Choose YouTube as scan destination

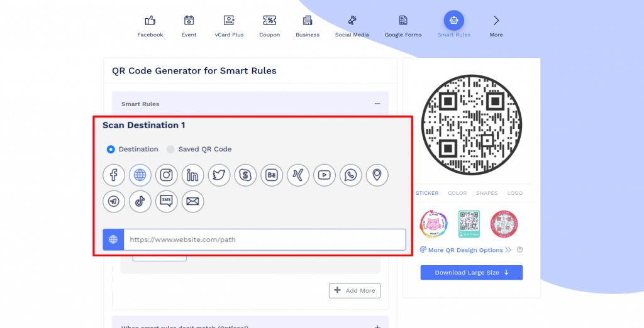(324, 175)
